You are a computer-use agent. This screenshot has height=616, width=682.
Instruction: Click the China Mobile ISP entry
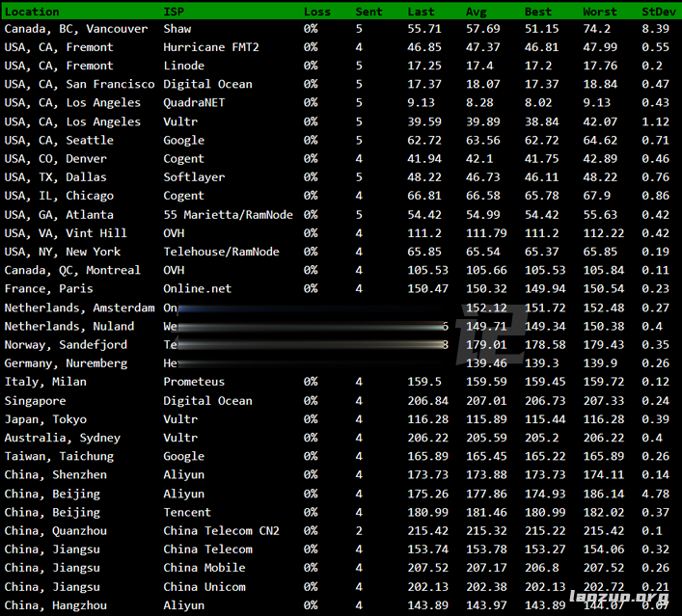205,568
